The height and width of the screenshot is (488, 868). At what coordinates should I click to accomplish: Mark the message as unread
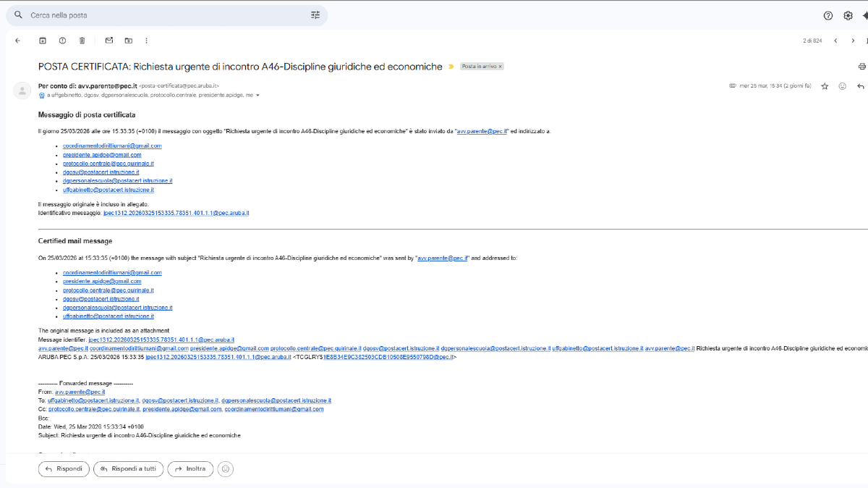[x=109, y=41]
